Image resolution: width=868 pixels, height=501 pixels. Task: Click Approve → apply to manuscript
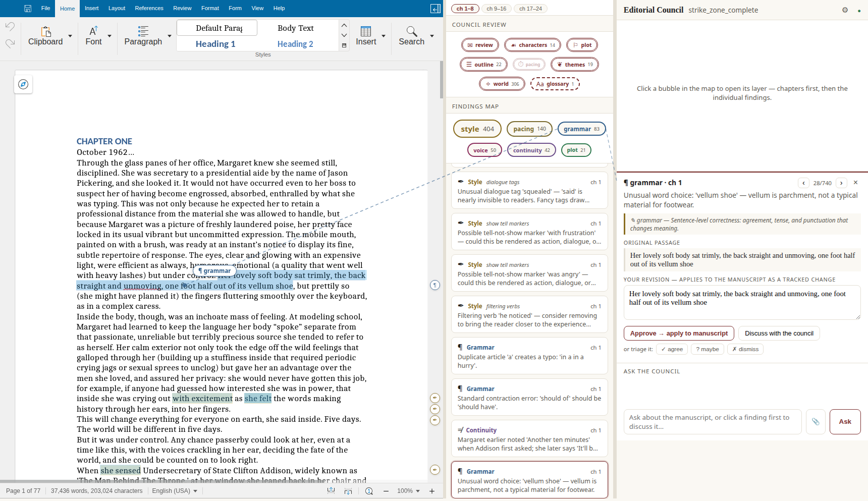pyautogui.click(x=679, y=333)
